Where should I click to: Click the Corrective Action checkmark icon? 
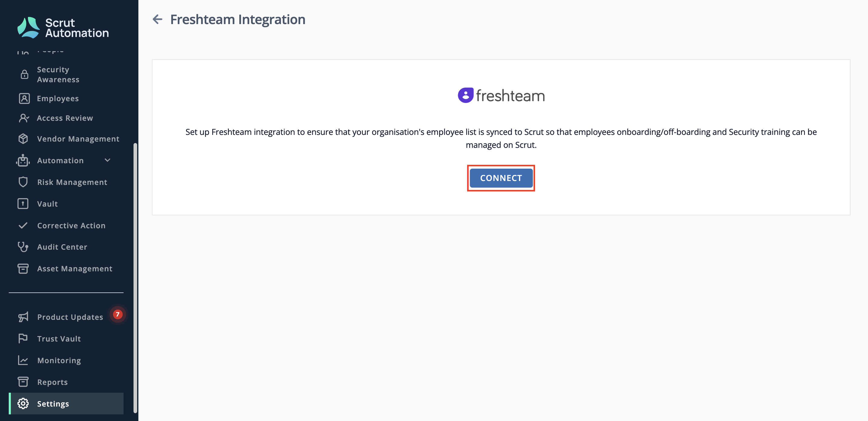coord(23,225)
